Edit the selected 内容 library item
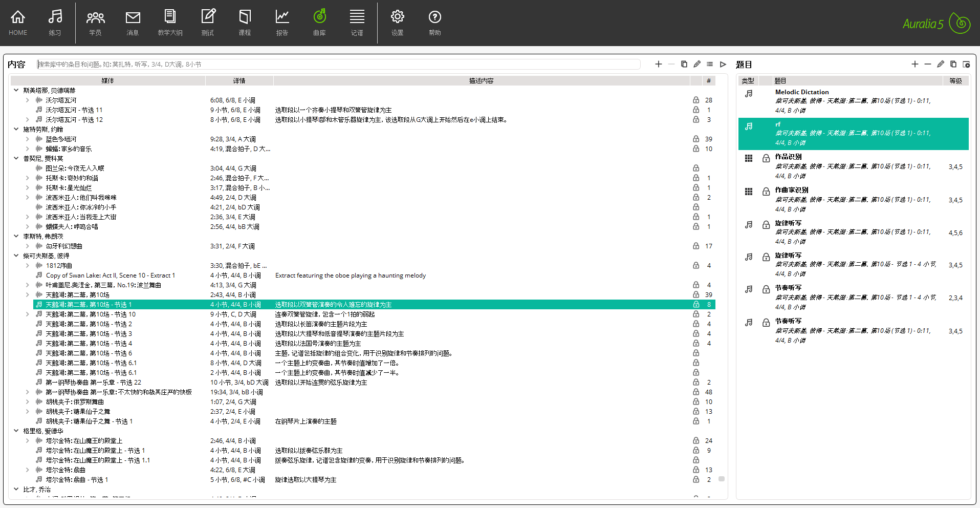This screenshot has height=508, width=980. 697,64
